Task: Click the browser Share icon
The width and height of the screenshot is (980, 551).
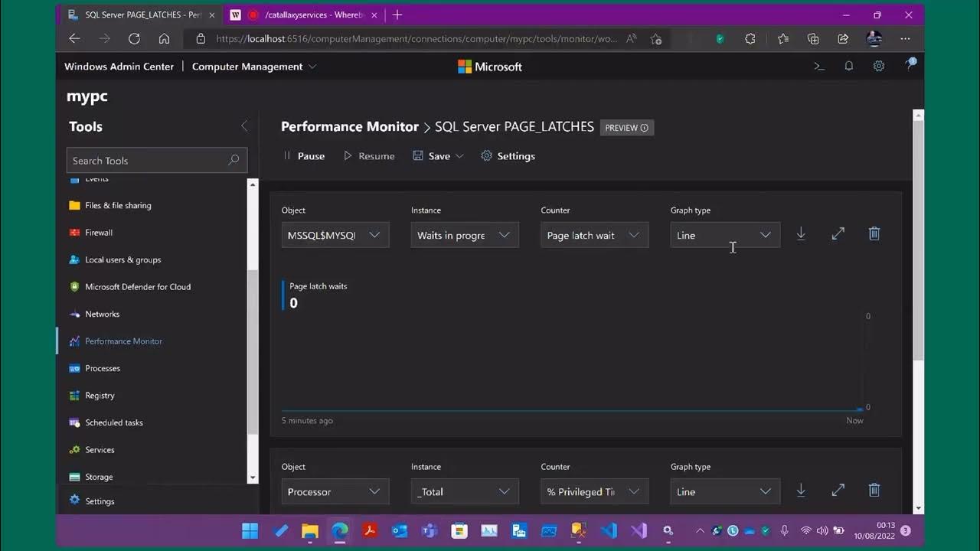Action: pos(843,38)
